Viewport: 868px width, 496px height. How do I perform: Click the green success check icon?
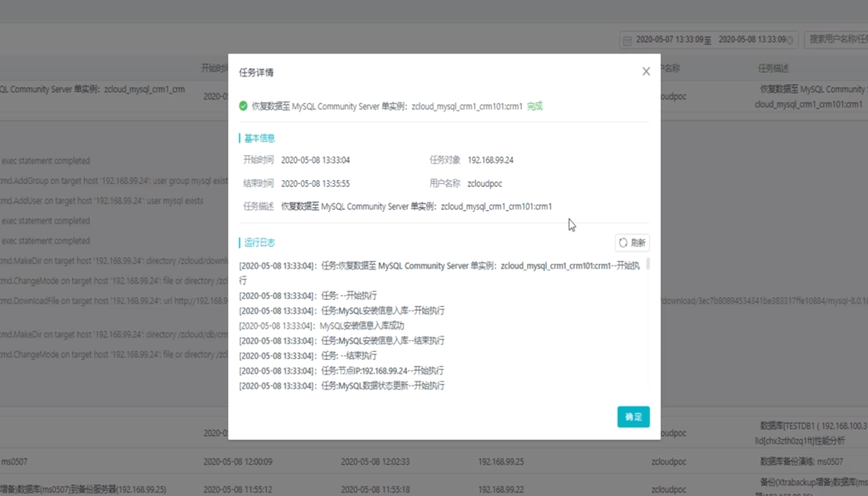243,106
